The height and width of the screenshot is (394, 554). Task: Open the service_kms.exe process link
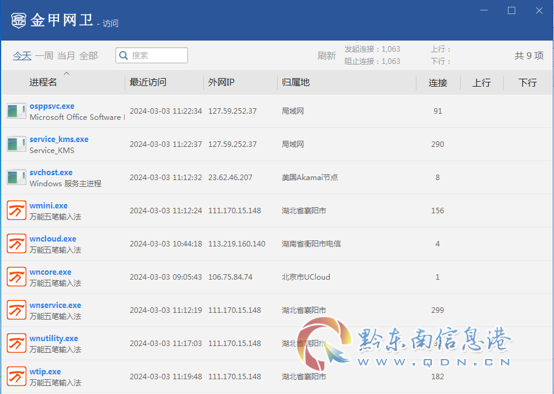tap(59, 139)
